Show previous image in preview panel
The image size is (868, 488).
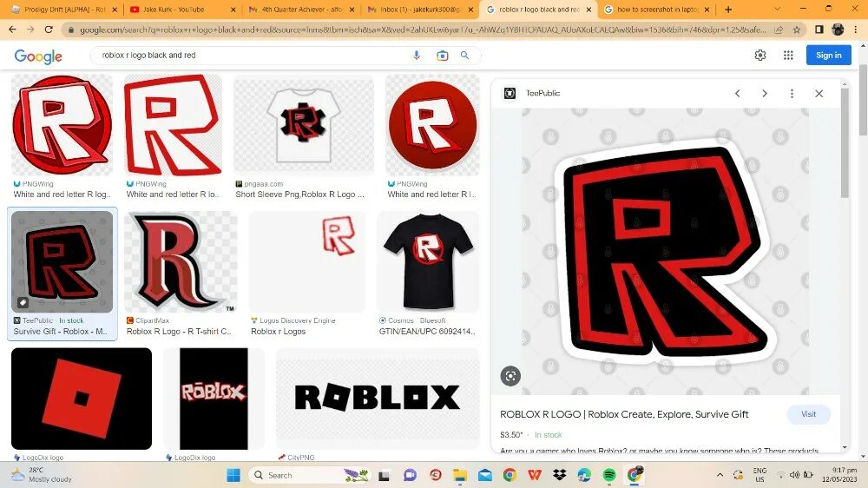click(737, 94)
